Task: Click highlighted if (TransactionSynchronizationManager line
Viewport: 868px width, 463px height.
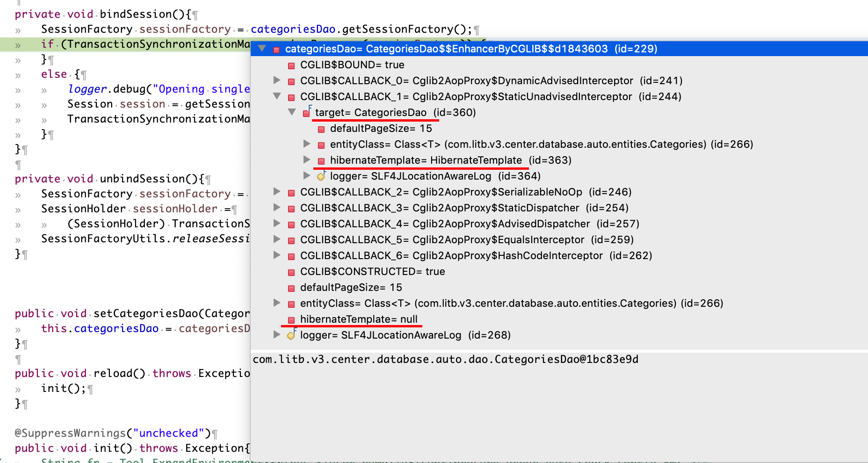Action: click(145, 44)
